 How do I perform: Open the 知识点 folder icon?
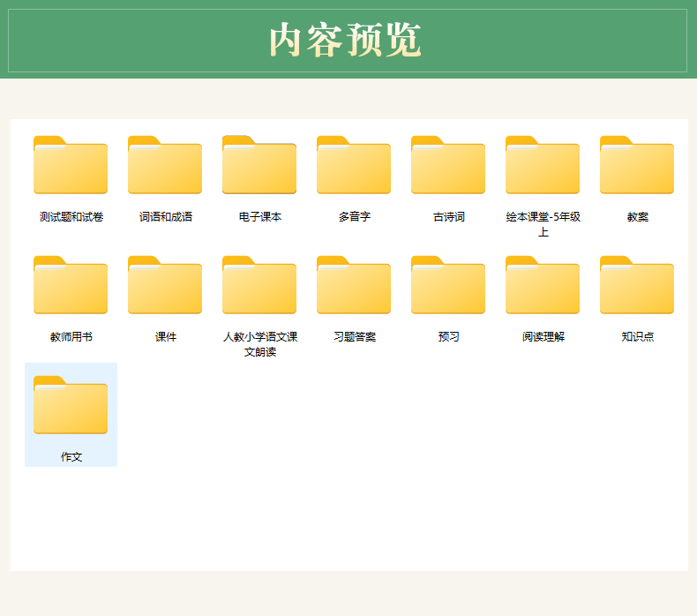coord(637,285)
